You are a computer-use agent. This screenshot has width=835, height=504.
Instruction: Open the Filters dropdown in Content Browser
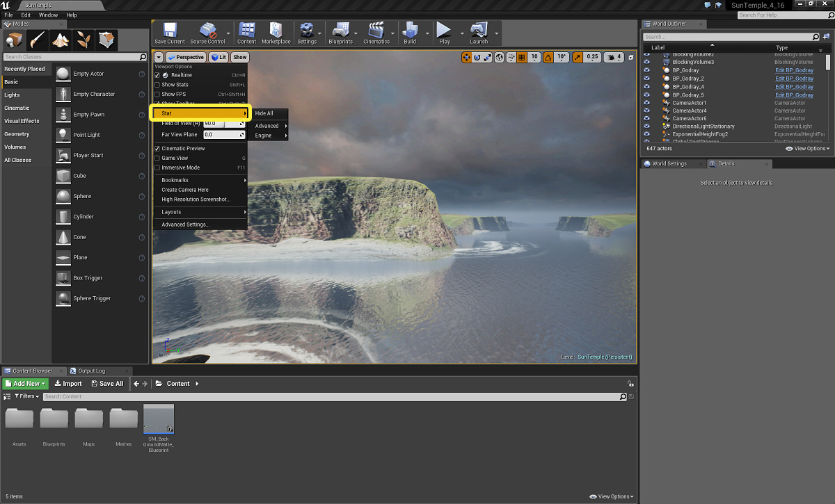pyautogui.click(x=28, y=396)
